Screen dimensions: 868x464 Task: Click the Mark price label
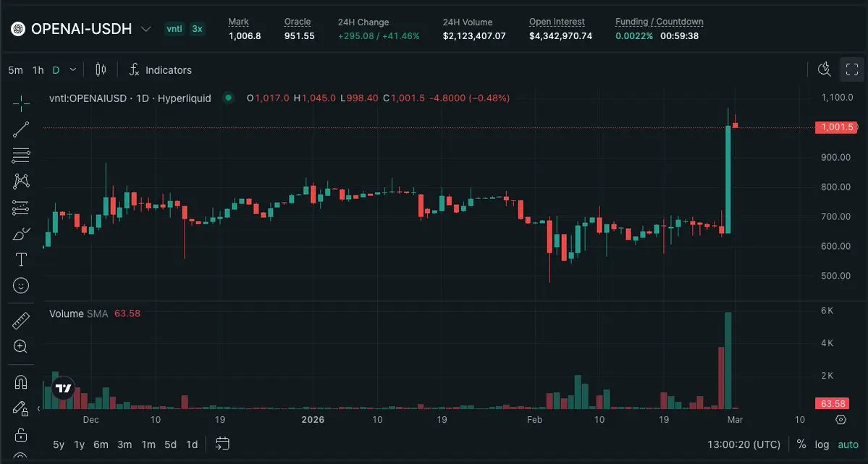(239, 22)
